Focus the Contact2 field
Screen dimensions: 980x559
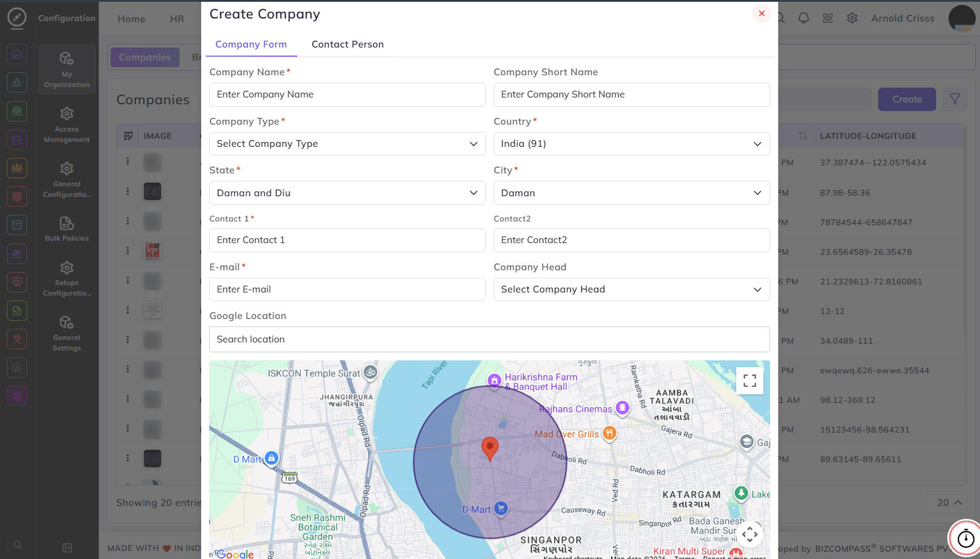point(632,240)
